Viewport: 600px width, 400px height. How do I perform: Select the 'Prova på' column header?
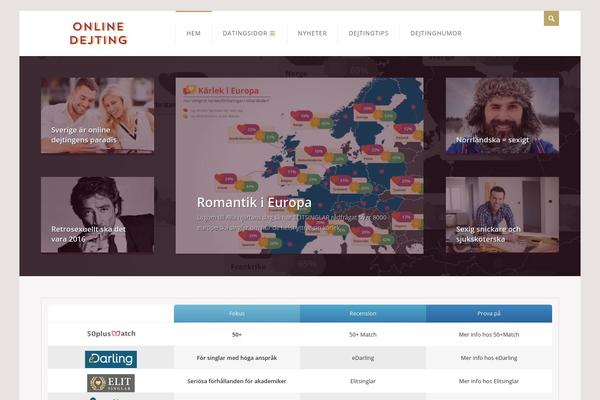pyautogui.click(x=489, y=313)
